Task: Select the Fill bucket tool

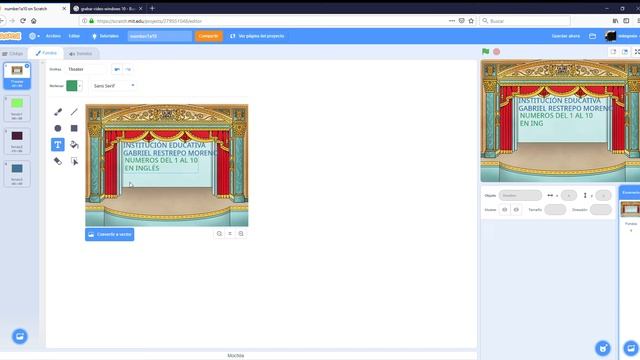Action: coord(74,144)
